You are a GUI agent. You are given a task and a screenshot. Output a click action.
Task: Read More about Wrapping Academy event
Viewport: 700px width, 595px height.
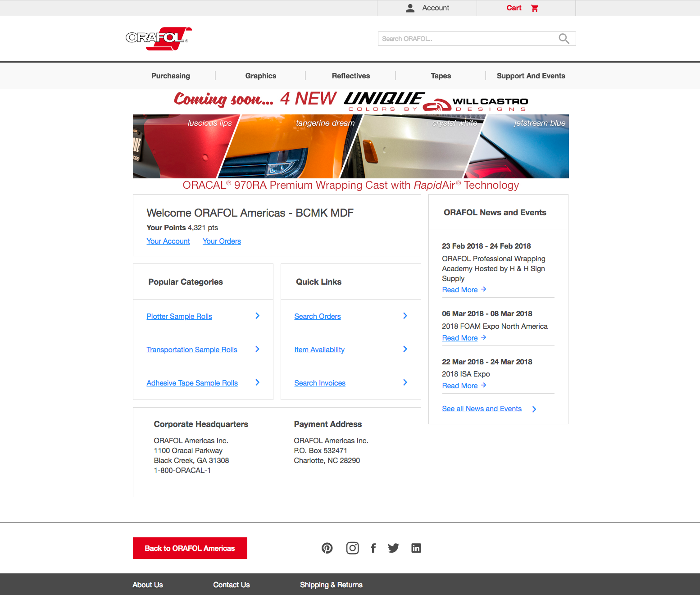coord(460,290)
